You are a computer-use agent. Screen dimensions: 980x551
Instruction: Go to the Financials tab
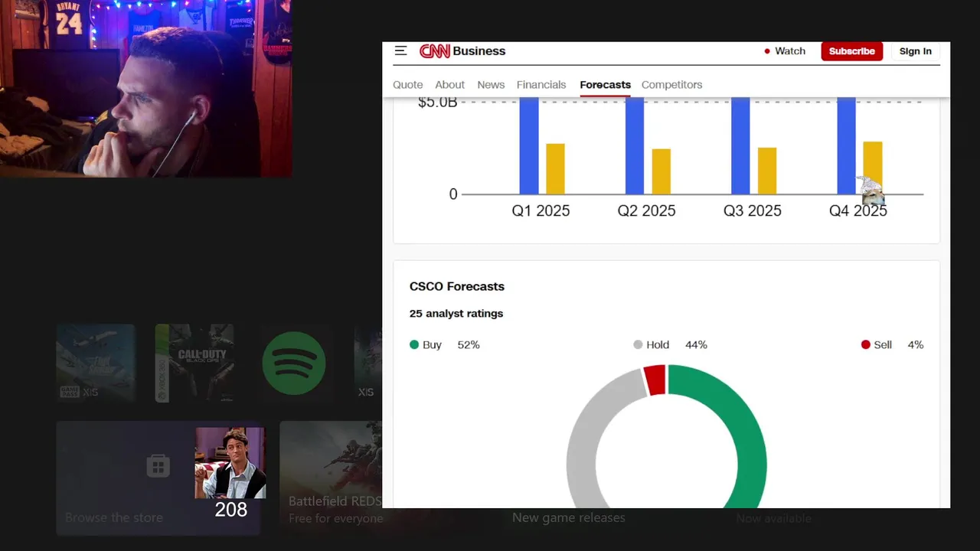(541, 85)
